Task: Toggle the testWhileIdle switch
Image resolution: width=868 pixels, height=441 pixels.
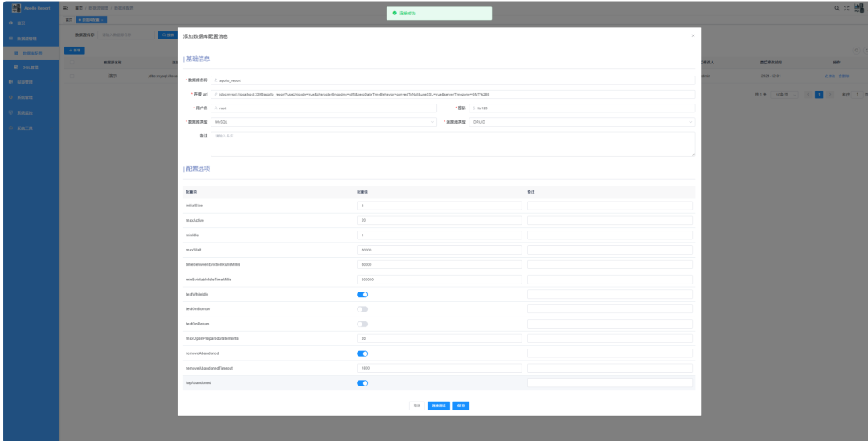Action: pos(362,294)
